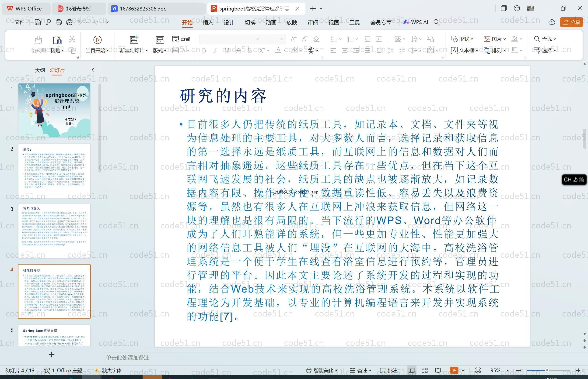Open the Layout (版式) dropdown
This screenshot has height=379, width=588.
tap(160, 50)
